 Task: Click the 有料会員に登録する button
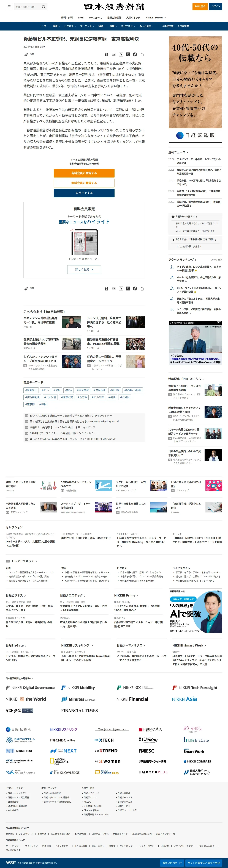click(84, 173)
